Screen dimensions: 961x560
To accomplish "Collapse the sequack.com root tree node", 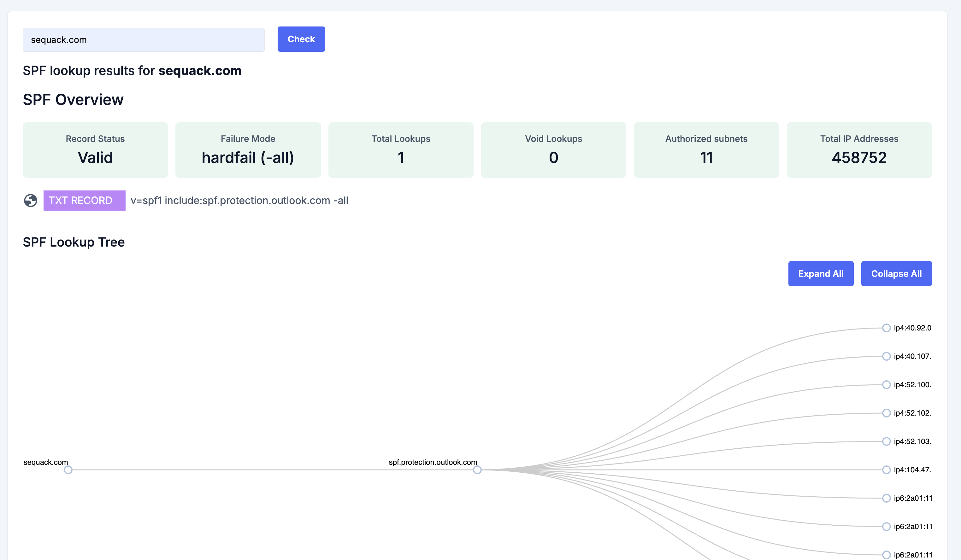I will (x=68, y=470).
